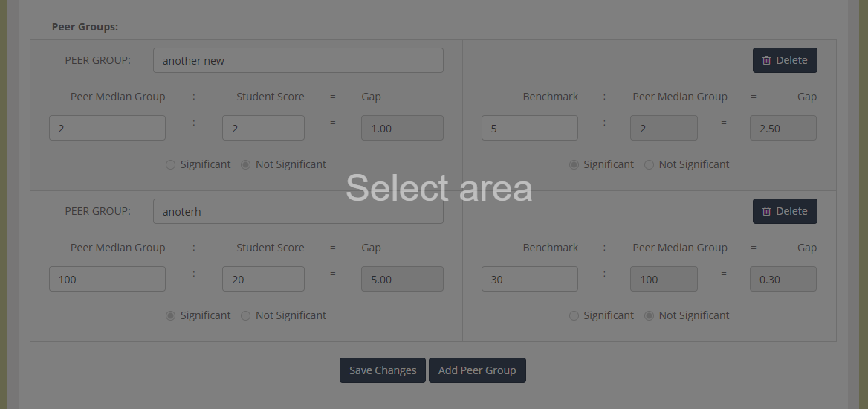
Task: Click Peer Median Group field showing 100
Action: tap(108, 279)
